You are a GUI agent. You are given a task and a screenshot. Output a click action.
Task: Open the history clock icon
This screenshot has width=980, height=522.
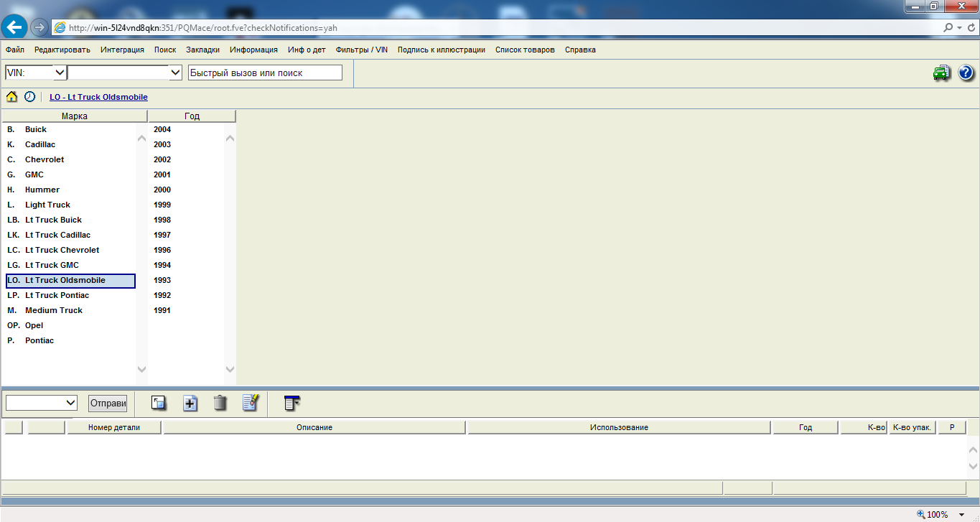29,97
